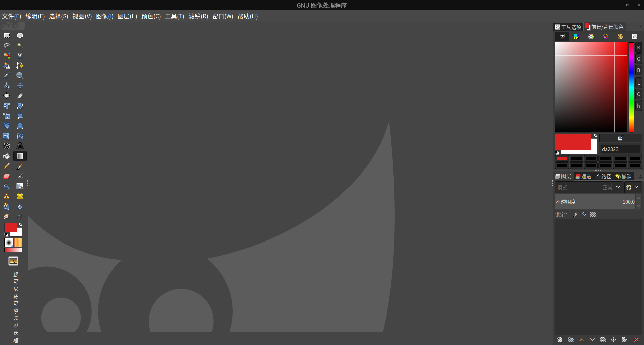Decrease layer opacity with down arrow
The width and height of the screenshot is (644, 345).
click(x=639, y=206)
